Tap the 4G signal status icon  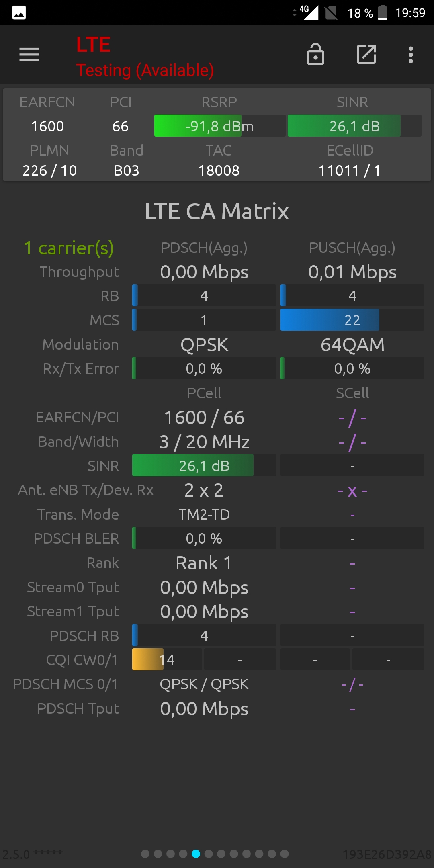[308, 12]
